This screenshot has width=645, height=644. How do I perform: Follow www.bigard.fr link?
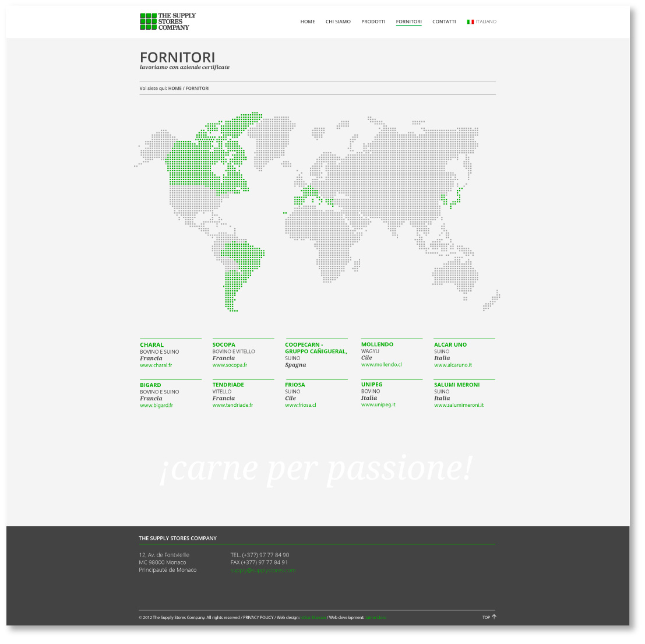pyautogui.click(x=156, y=405)
